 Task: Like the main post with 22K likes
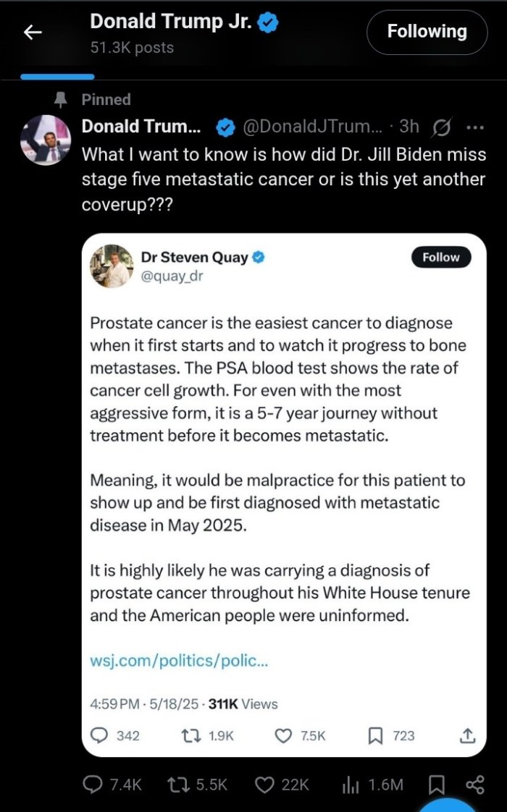point(282,785)
